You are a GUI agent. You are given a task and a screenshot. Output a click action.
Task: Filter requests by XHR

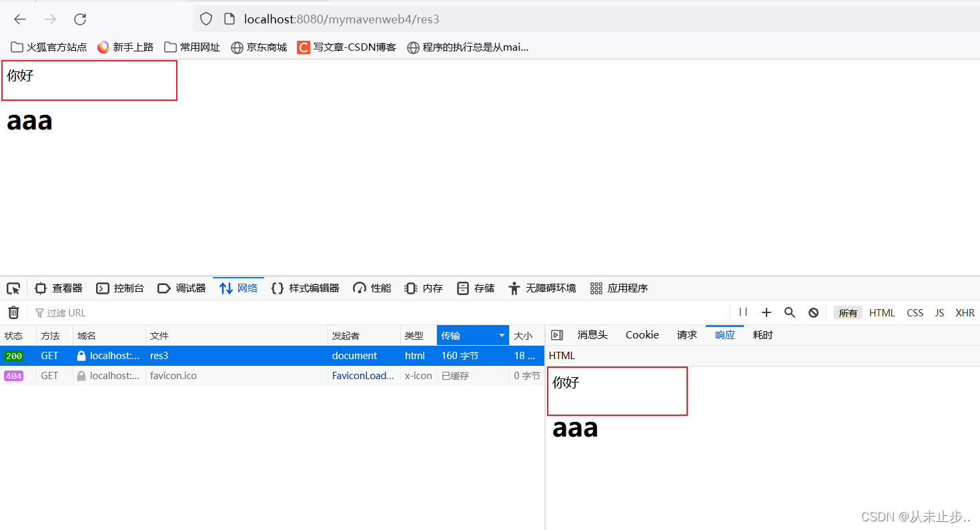pos(965,313)
